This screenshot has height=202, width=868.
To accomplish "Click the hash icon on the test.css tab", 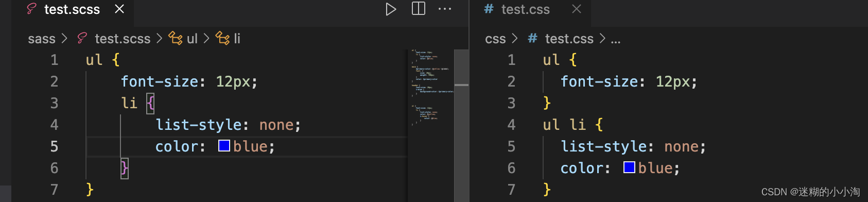I will pyautogui.click(x=489, y=9).
